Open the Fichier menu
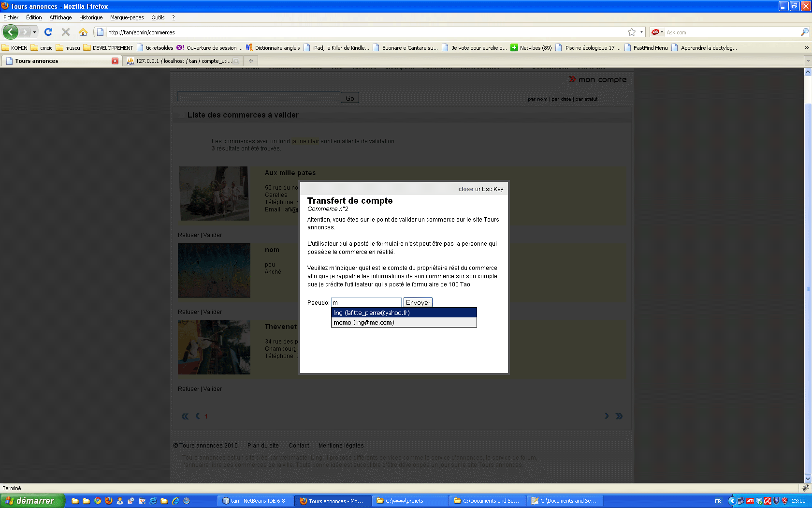The height and width of the screenshot is (508, 812). (x=11, y=17)
